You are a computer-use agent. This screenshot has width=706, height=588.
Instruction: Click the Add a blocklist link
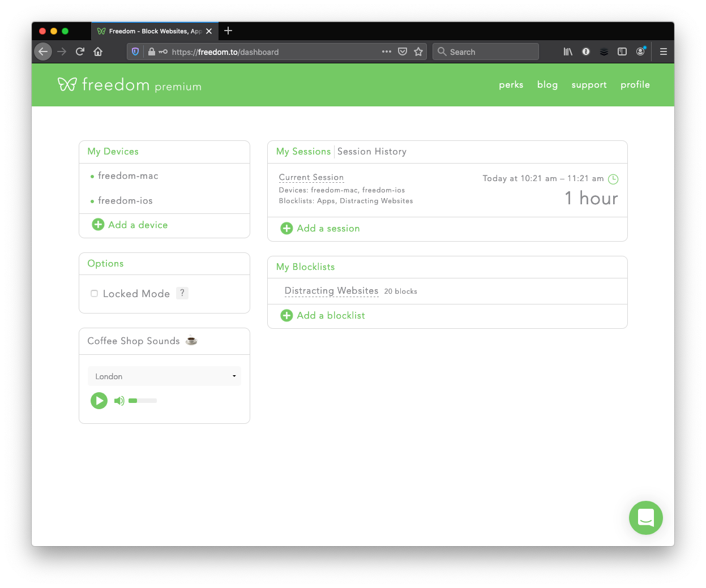point(331,315)
